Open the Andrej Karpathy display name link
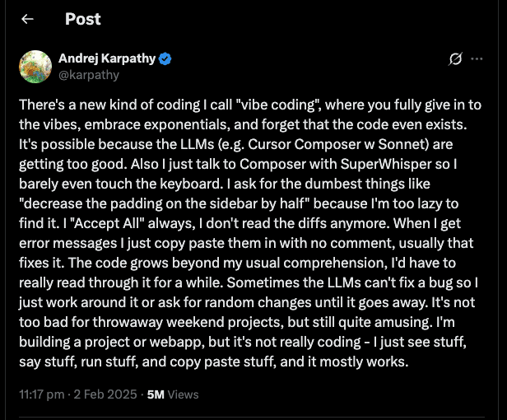 (x=107, y=58)
